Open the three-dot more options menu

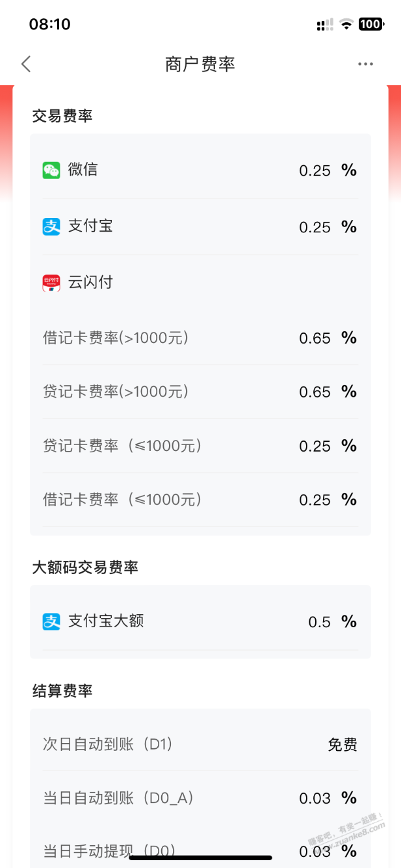click(365, 64)
